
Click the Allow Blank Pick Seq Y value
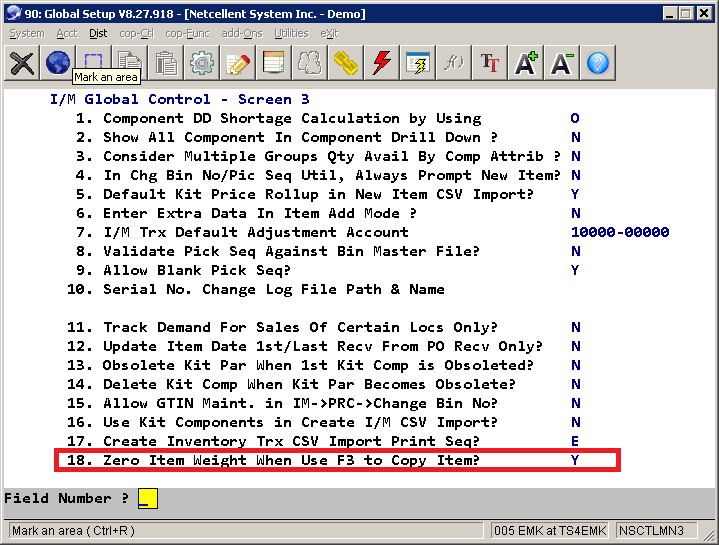pos(575,270)
